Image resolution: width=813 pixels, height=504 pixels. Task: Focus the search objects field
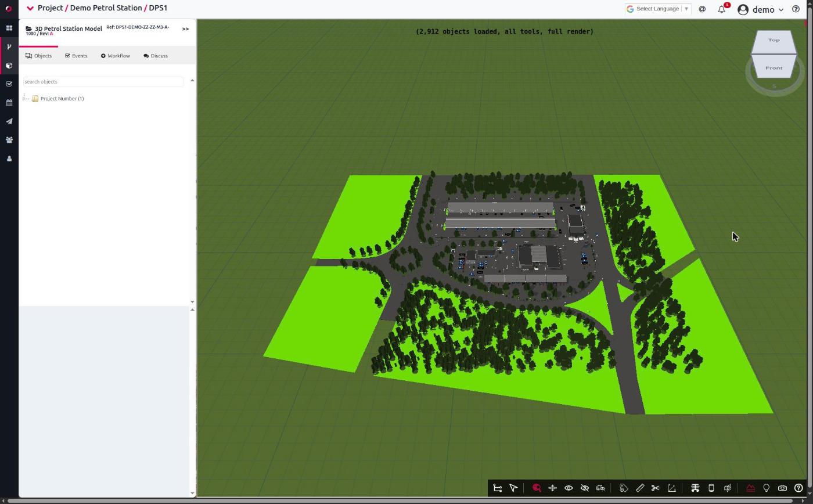coord(103,82)
